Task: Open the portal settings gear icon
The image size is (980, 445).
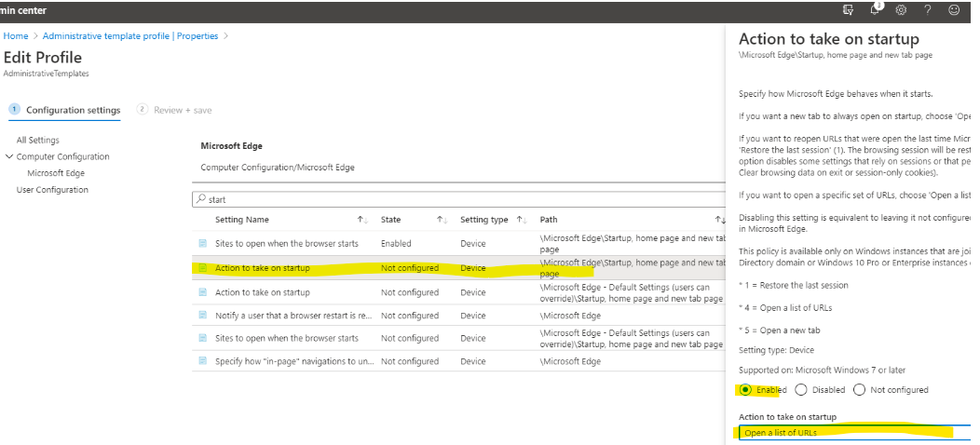Action: (x=901, y=10)
